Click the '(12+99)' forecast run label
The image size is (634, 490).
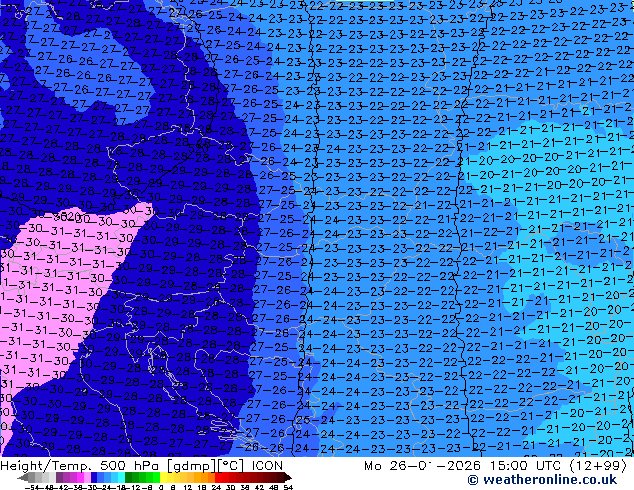(x=598, y=466)
